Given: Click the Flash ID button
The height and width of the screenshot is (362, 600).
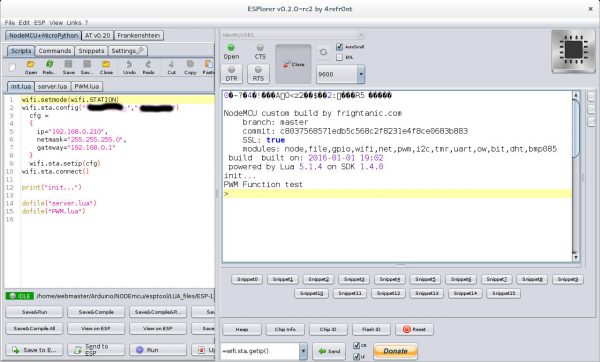Looking at the screenshot, I should pyautogui.click(x=371, y=329).
